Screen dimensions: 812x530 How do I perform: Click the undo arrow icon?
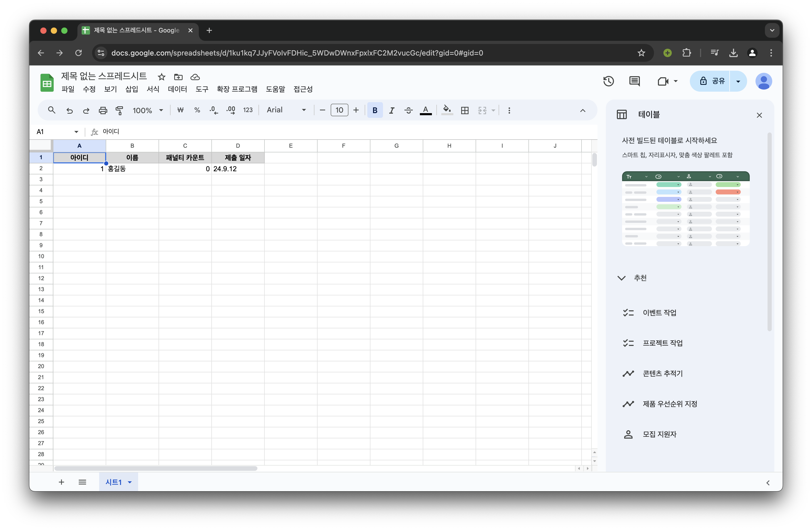click(x=70, y=110)
